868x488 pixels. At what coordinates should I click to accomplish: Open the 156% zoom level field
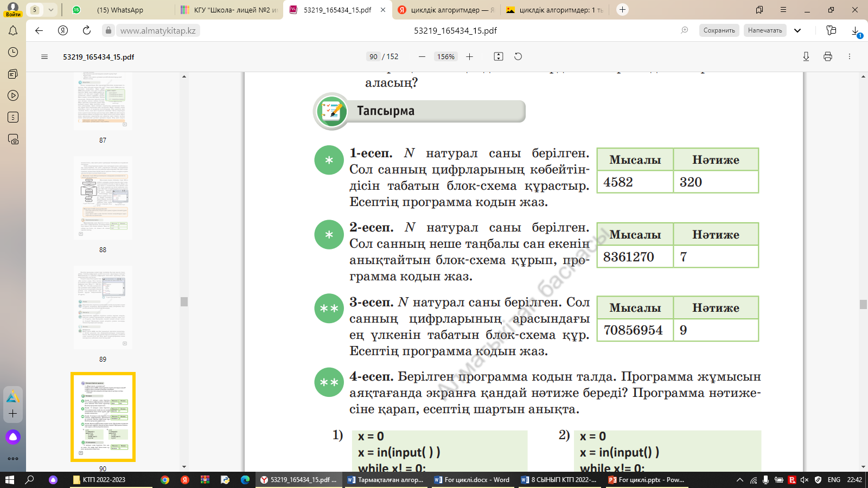[446, 56]
